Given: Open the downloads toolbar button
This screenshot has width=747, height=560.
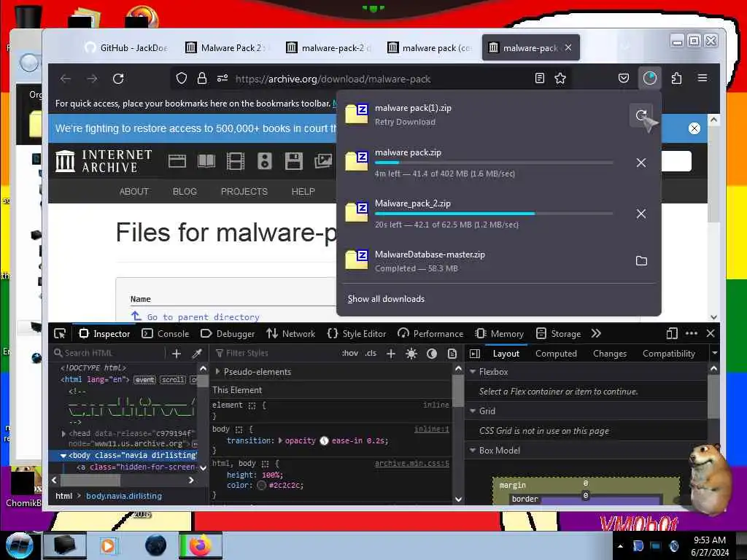Looking at the screenshot, I should [650, 78].
